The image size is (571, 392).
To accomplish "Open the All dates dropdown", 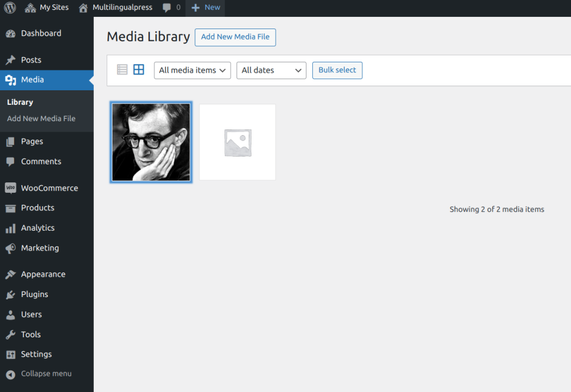I will point(272,70).
